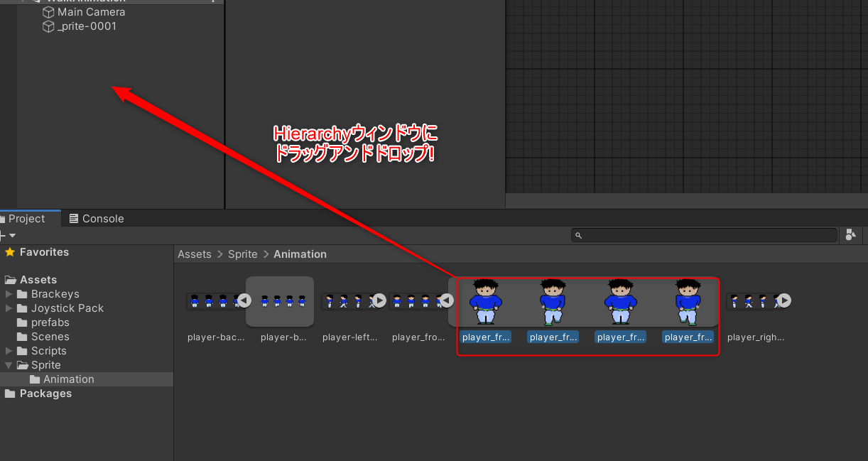Collapse the player-left... sprite sheet arrow
The image size is (868, 461).
[379, 300]
